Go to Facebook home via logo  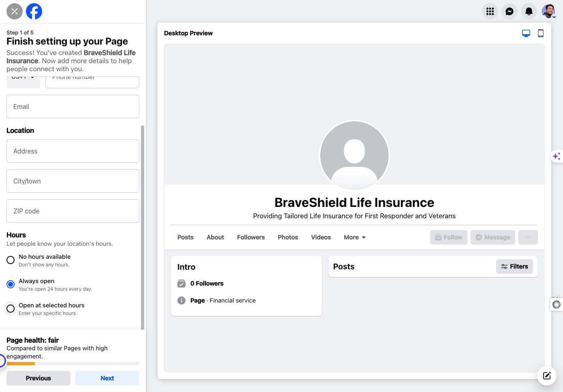click(x=34, y=11)
